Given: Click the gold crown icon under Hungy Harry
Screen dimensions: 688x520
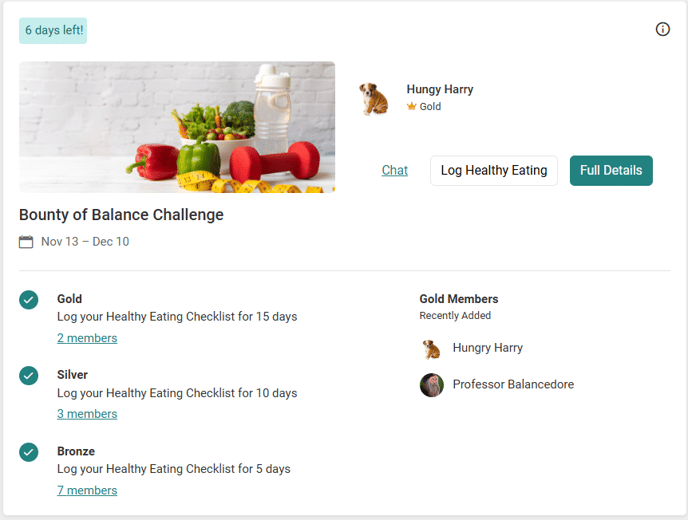Looking at the screenshot, I should tap(411, 107).
